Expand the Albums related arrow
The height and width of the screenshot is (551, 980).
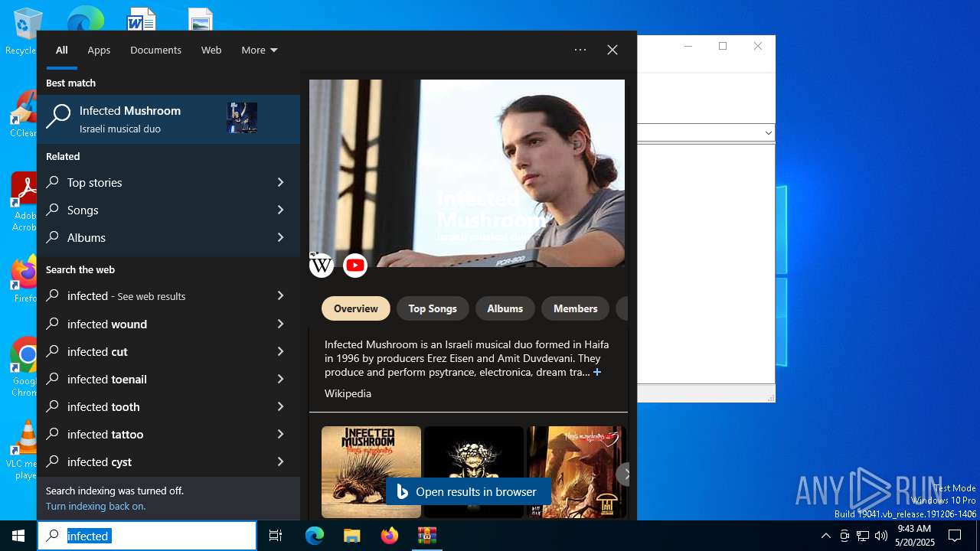[280, 237]
